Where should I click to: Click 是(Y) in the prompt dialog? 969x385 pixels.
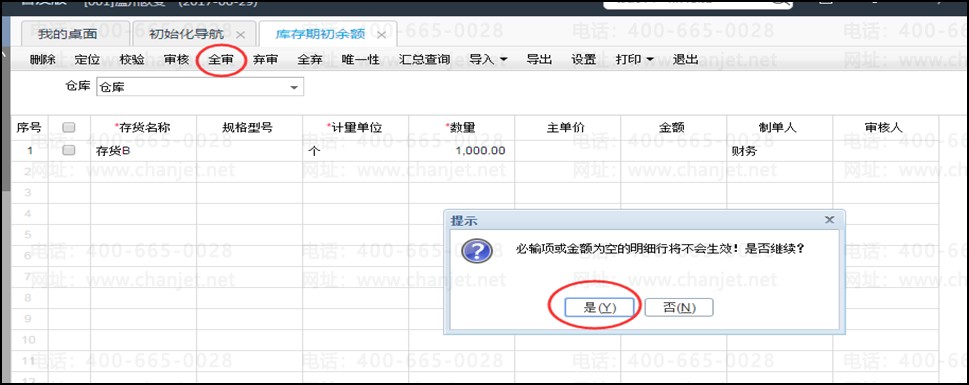coord(599,308)
